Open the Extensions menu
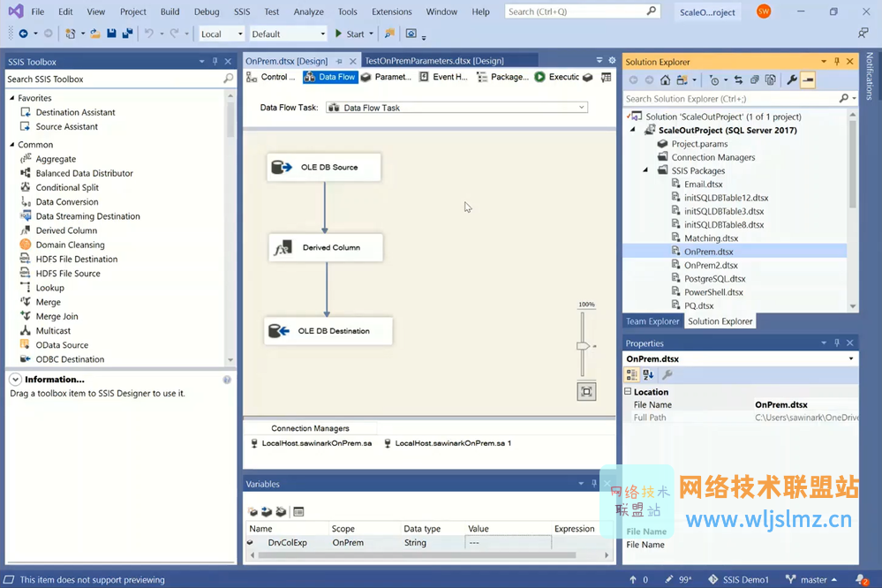 coord(391,11)
